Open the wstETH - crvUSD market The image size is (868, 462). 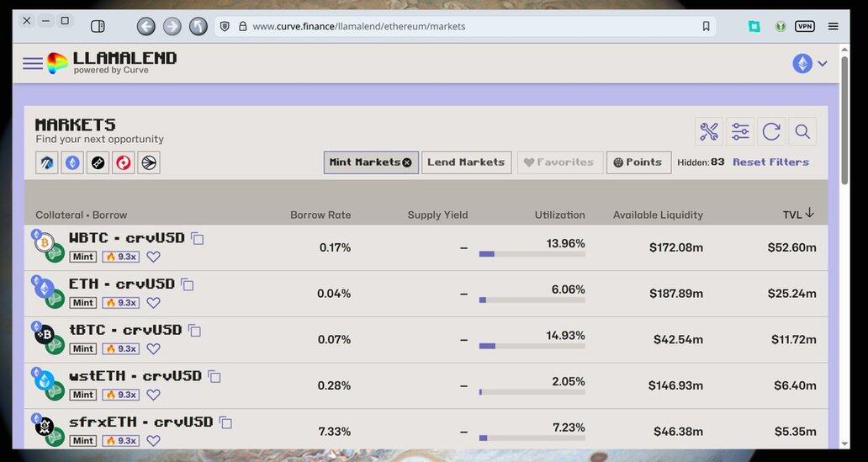[x=135, y=376]
